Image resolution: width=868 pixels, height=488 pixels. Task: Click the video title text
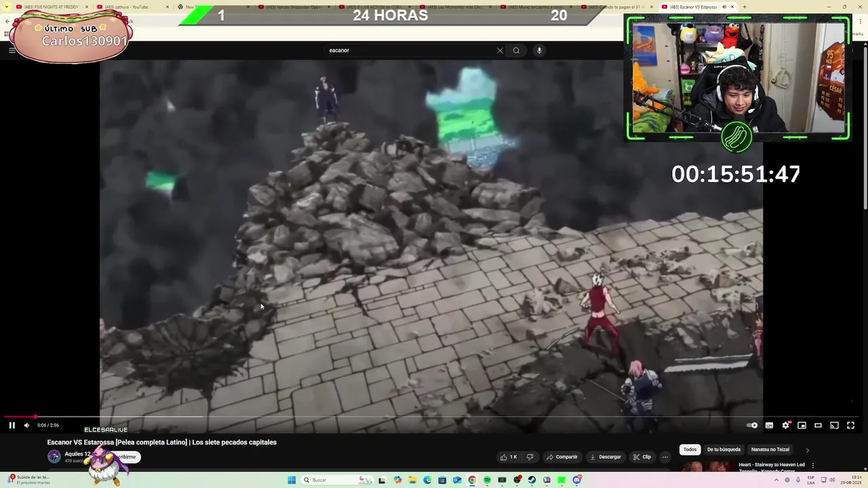click(161, 442)
